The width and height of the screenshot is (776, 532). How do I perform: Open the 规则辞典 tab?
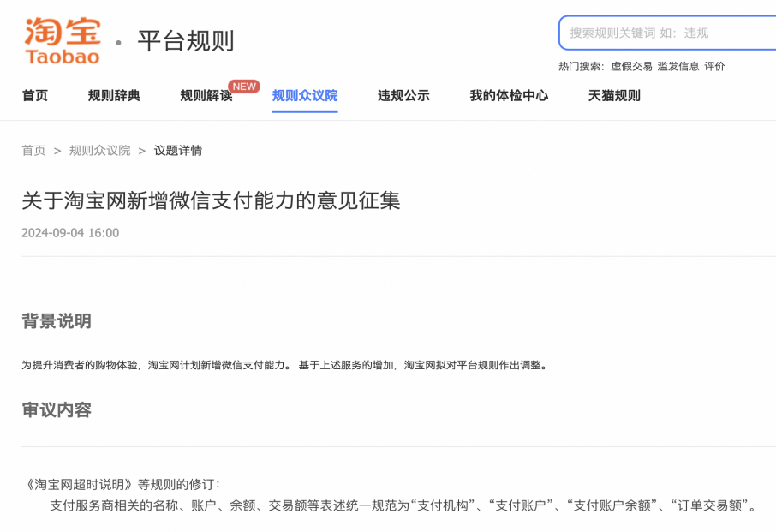114,95
